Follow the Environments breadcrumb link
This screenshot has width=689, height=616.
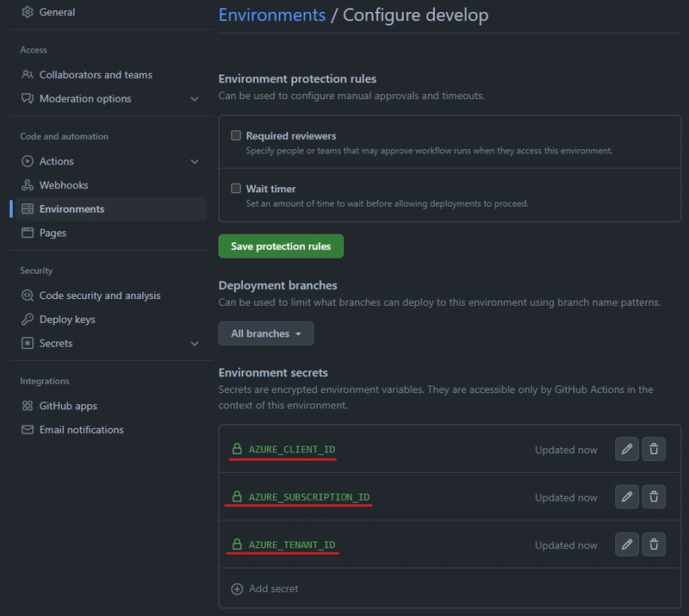tap(272, 15)
